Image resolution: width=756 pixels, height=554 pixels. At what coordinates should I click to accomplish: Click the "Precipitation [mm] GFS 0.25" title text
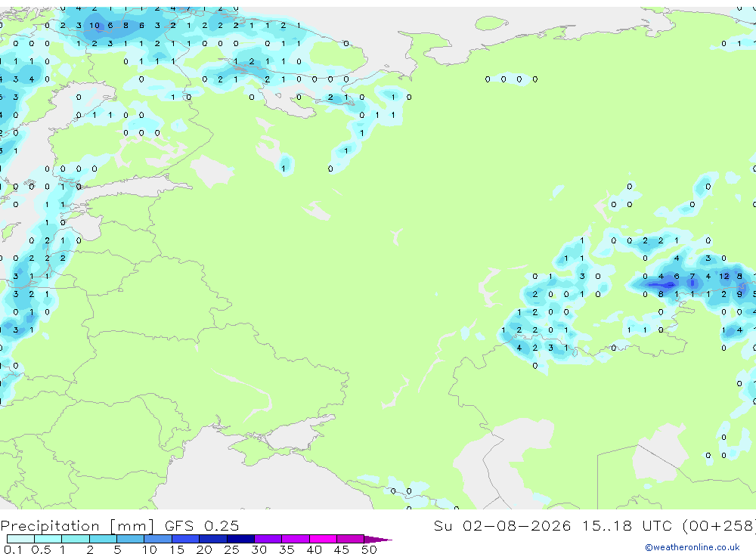[x=119, y=525]
